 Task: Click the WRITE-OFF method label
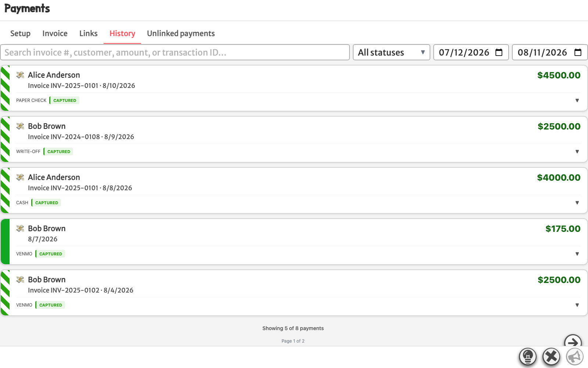point(28,152)
